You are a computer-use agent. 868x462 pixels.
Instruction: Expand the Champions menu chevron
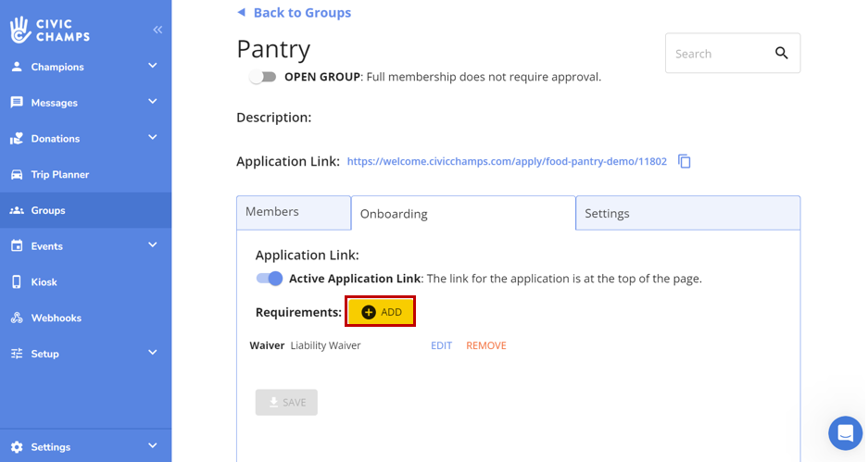coord(153,66)
